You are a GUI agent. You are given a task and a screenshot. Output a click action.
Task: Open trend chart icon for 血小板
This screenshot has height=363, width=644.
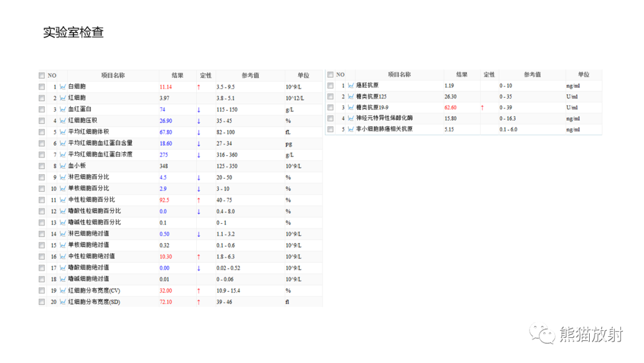[63, 165]
